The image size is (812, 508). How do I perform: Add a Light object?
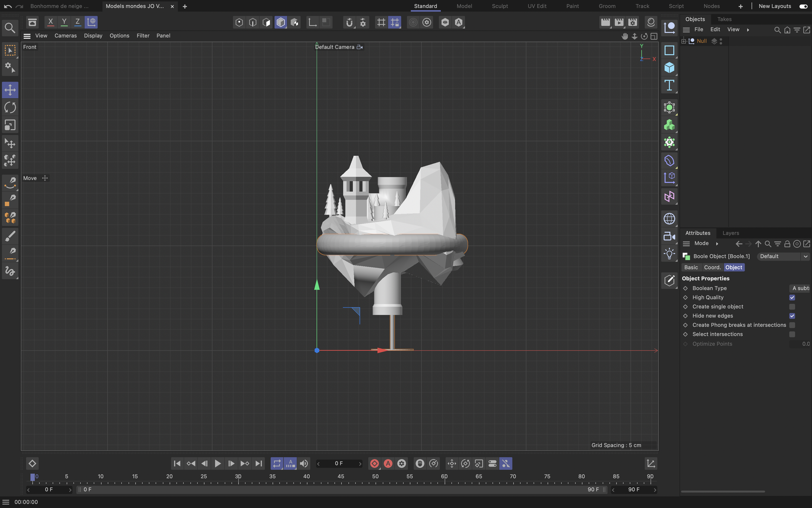pos(669,254)
